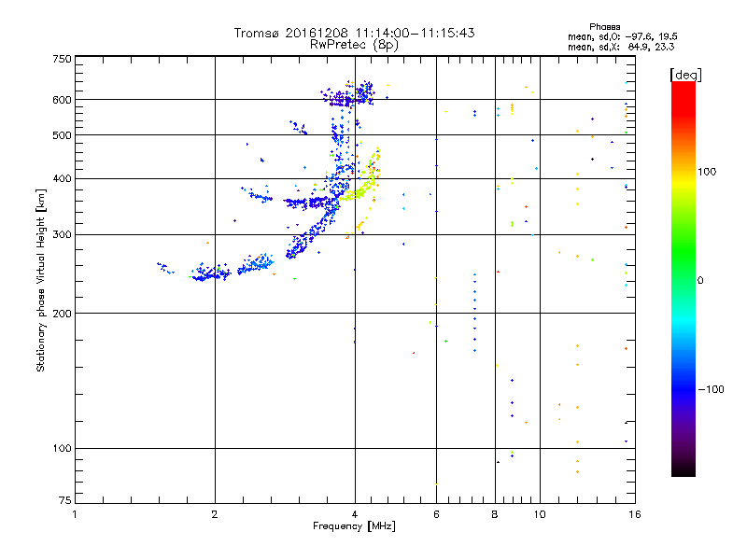Image resolution: width=747 pixels, height=560 pixels.
Task: Click the colorbar tick label "100"
Action: coord(707,172)
